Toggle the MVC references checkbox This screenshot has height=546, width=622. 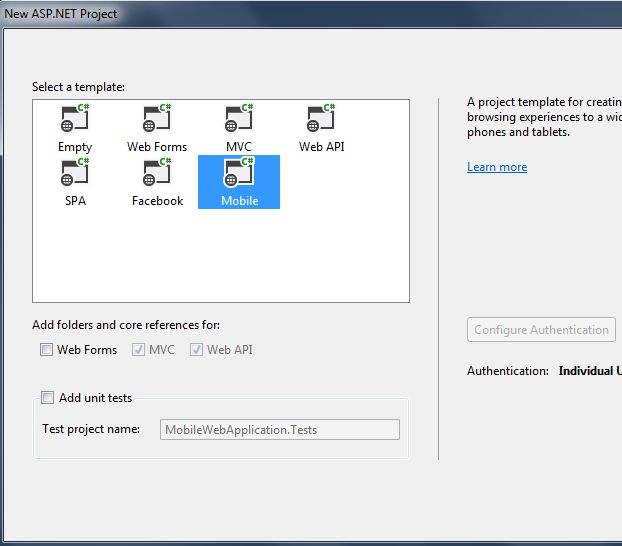138,350
